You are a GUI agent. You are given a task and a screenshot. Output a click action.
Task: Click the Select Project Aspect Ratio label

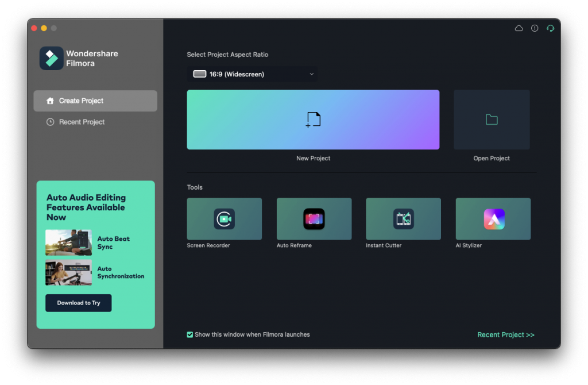point(227,55)
